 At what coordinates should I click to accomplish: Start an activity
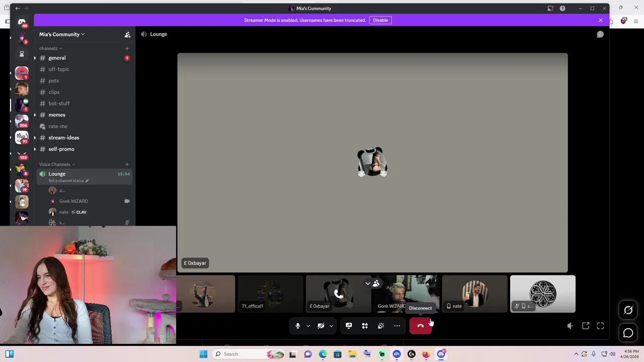click(x=365, y=326)
